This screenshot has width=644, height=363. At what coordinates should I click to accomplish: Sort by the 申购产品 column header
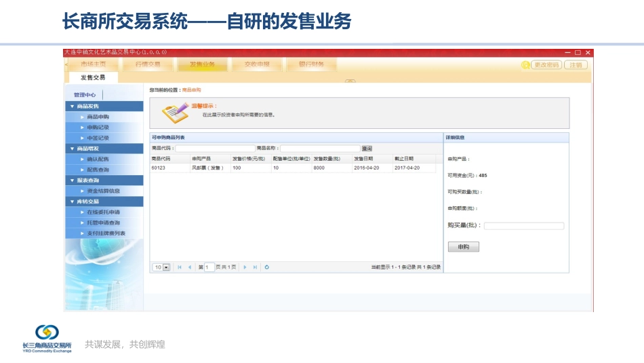211,159
